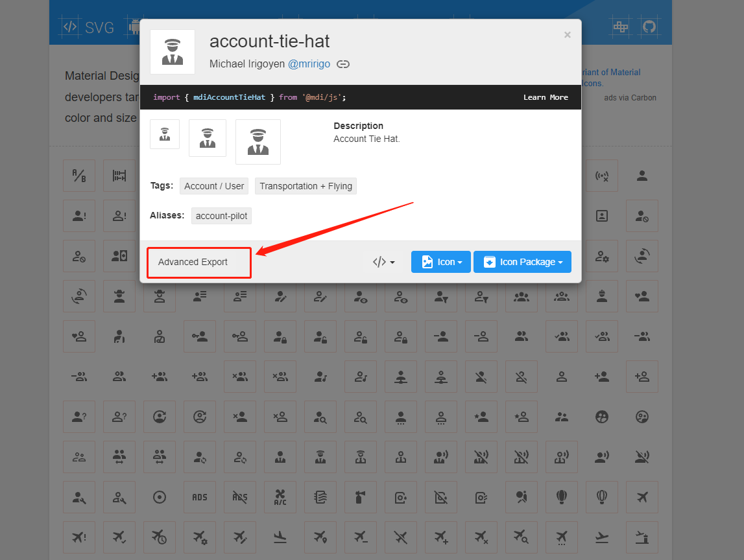Select the filled account injury icon
Screen dimensions: 744x560
pos(119,336)
